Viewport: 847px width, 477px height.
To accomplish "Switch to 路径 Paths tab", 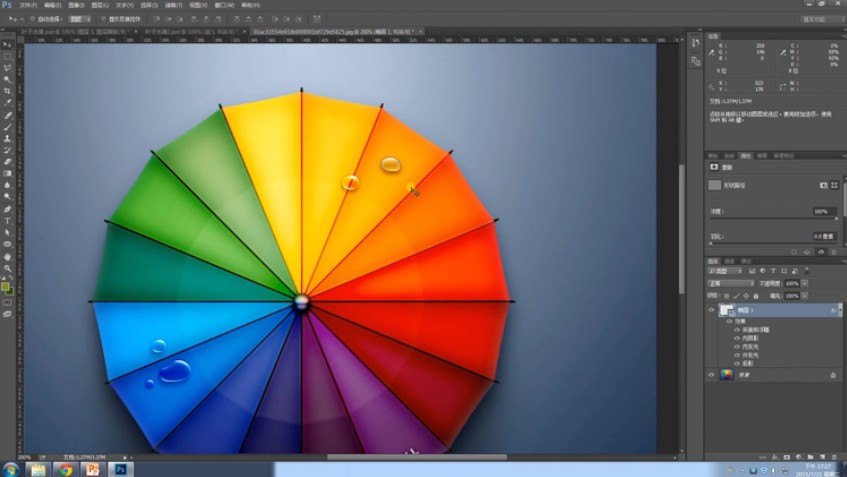I will 747,261.
